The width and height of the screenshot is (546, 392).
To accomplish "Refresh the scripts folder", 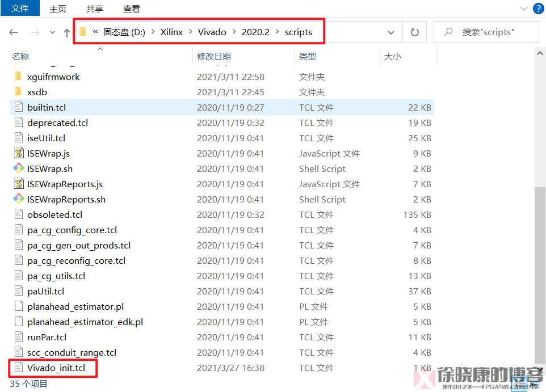I will coord(414,32).
